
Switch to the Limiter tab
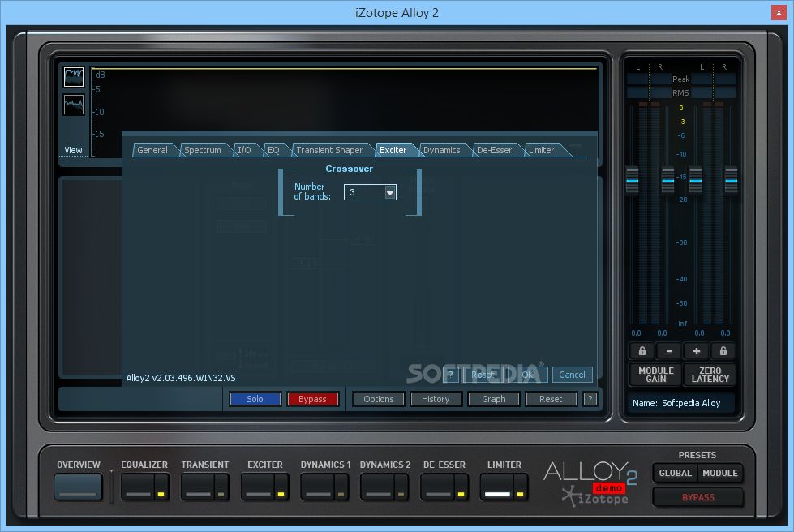tap(541, 150)
